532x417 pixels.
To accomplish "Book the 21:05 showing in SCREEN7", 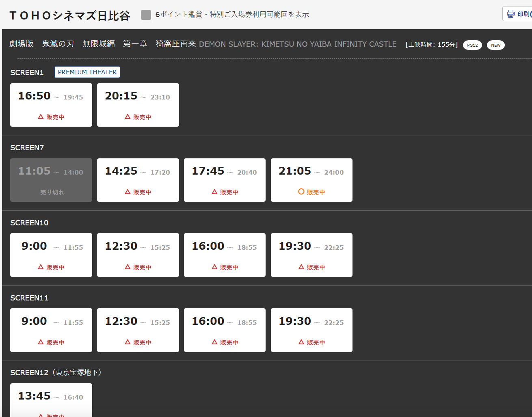I will click(x=311, y=180).
